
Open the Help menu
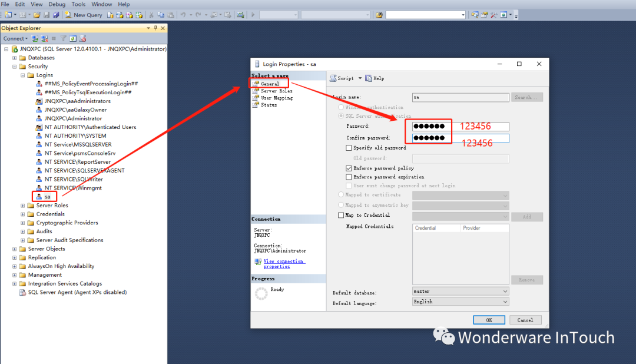click(124, 4)
